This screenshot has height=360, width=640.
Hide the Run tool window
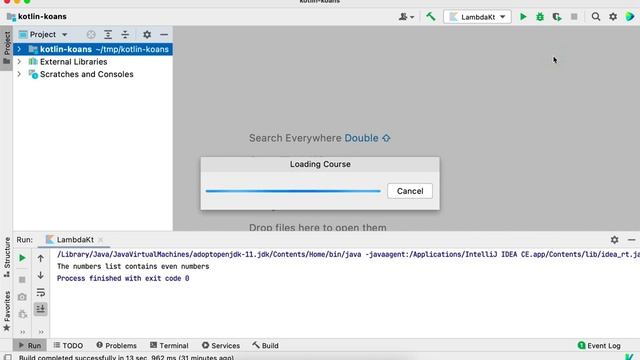631,240
